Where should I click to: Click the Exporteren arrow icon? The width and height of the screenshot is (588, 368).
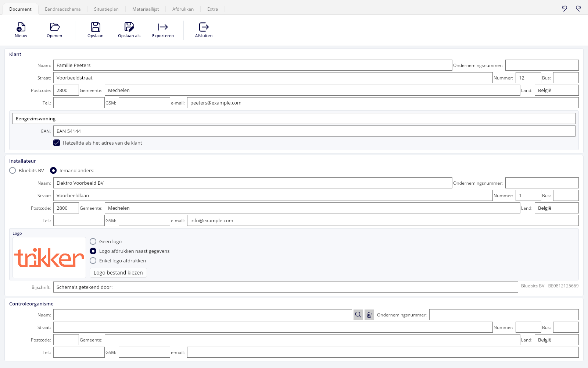pyautogui.click(x=163, y=27)
